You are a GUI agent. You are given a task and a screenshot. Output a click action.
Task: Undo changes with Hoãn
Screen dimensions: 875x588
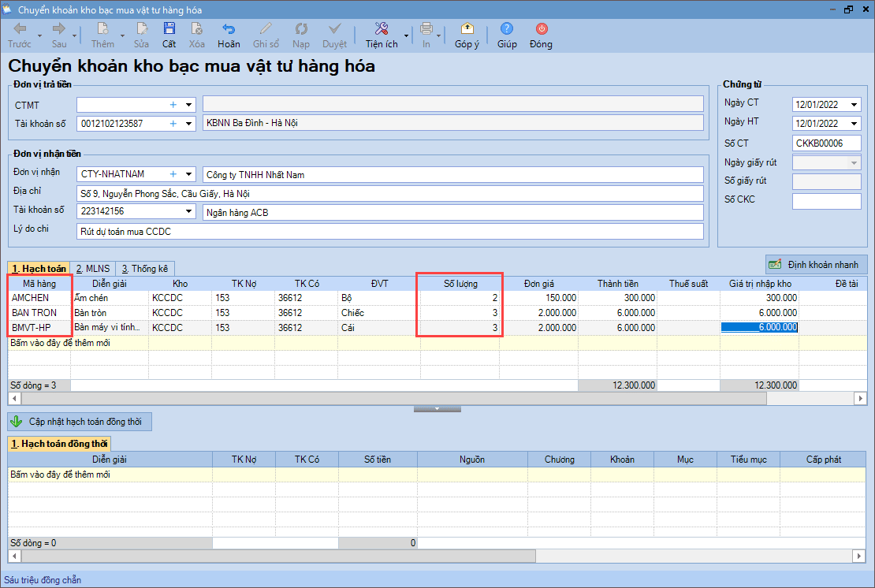tap(229, 35)
